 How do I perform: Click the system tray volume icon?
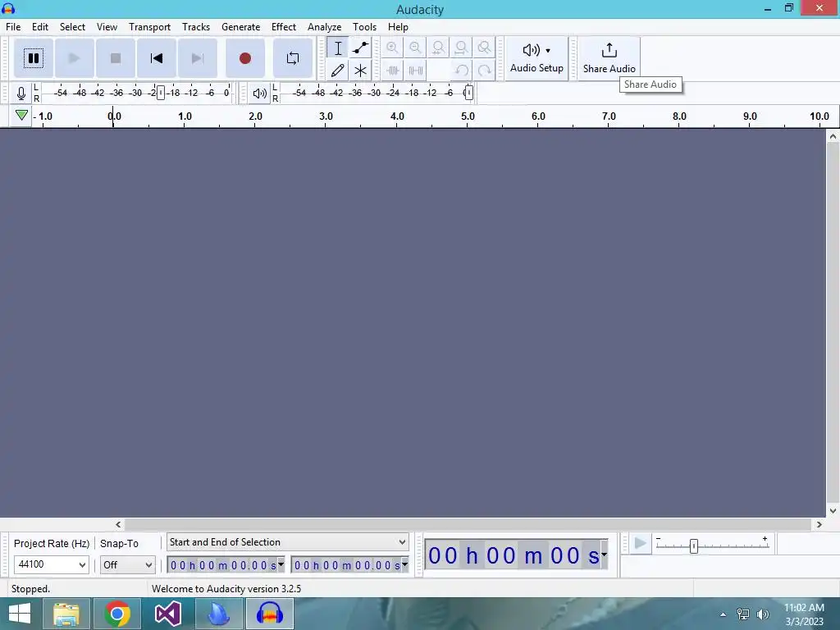pos(762,614)
